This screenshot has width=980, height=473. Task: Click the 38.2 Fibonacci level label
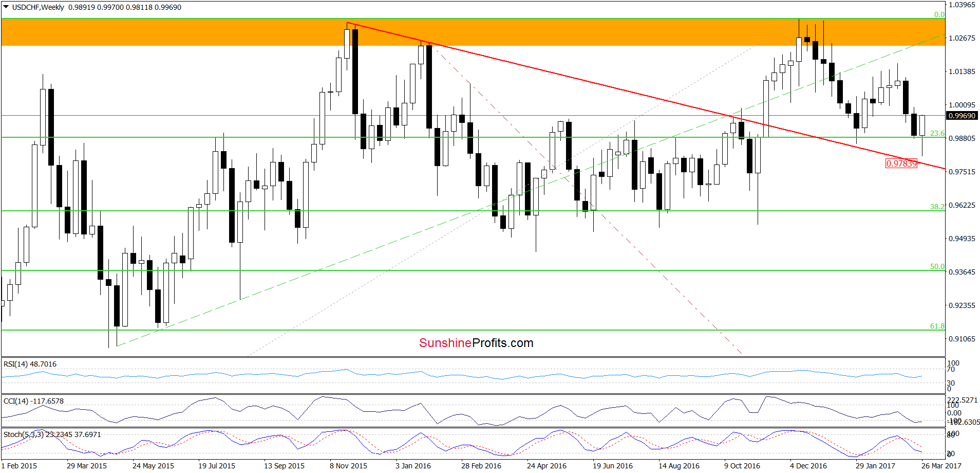point(937,207)
